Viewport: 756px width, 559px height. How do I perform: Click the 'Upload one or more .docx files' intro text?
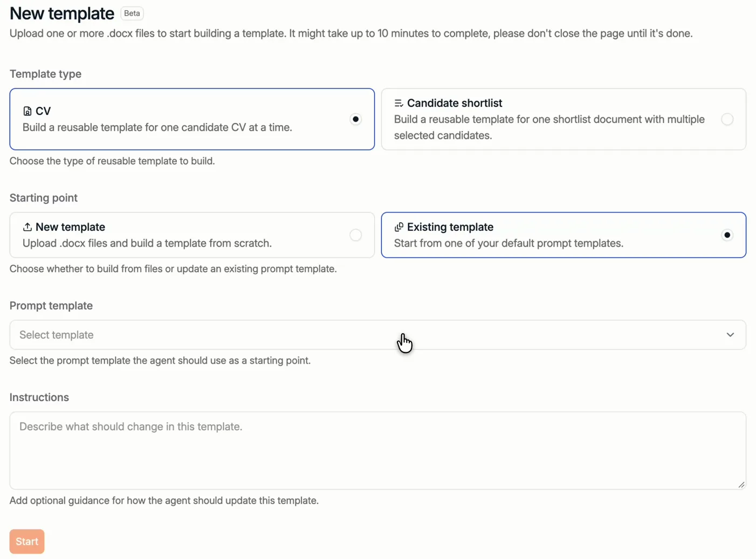351,33
